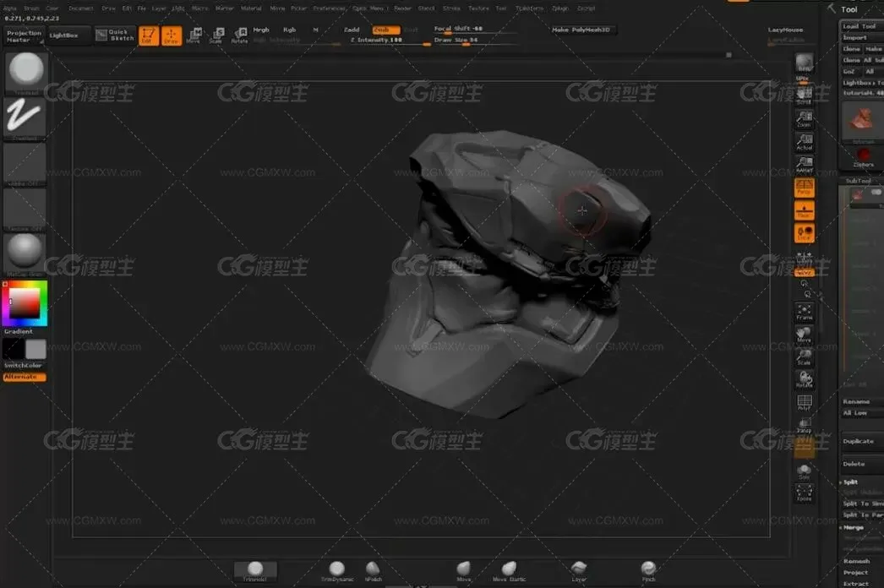The height and width of the screenshot is (588, 884).
Task: Expand the Extract section
Action: [856, 584]
